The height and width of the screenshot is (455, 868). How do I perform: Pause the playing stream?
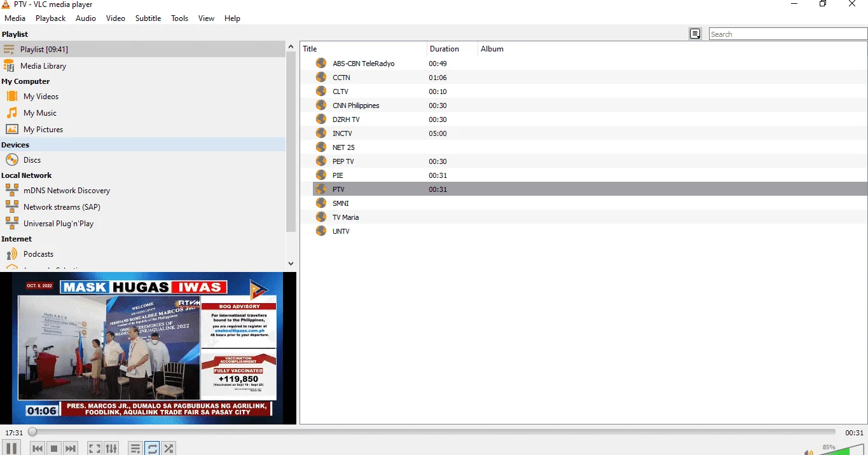(11, 448)
